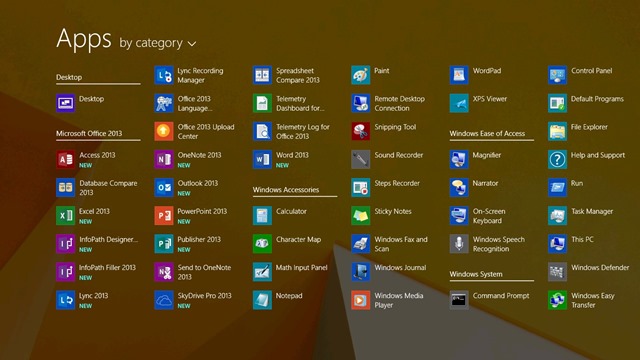This screenshot has height=360, width=640.
Task: Open the Word 2013 app icon
Action: (262, 159)
